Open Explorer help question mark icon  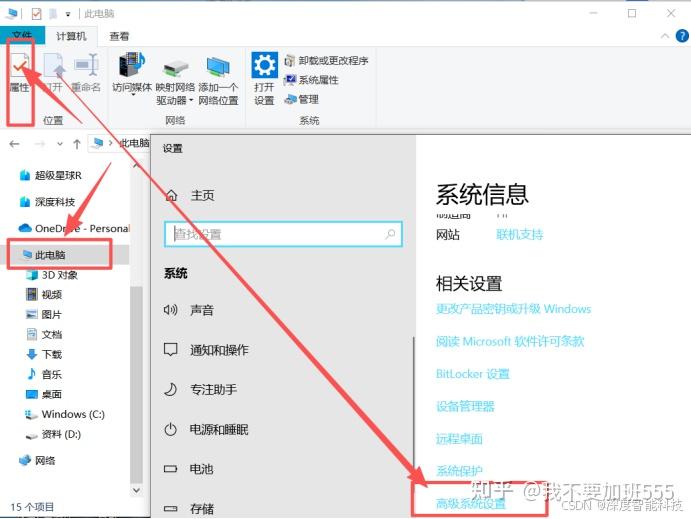pos(682,36)
